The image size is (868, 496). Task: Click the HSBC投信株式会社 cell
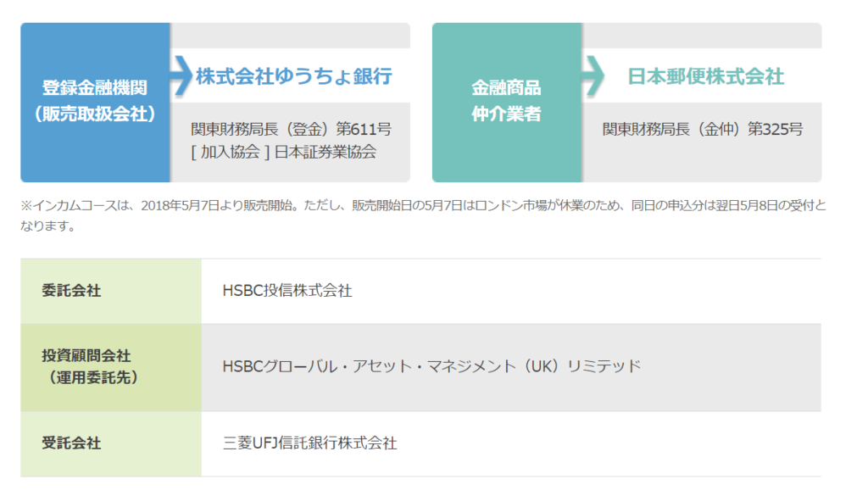[x=511, y=291]
